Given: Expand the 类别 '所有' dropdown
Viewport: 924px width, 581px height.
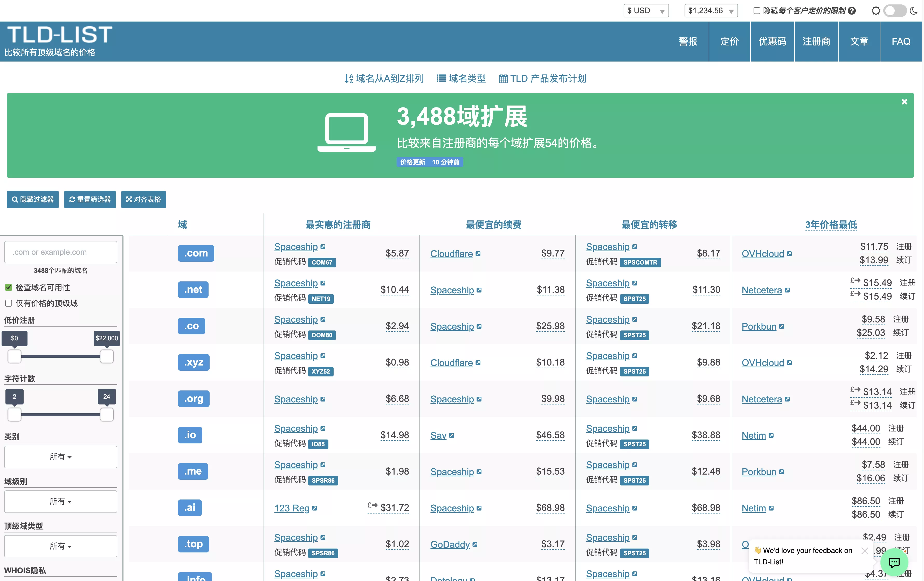Looking at the screenshot, I should click(x=60, y=457).
